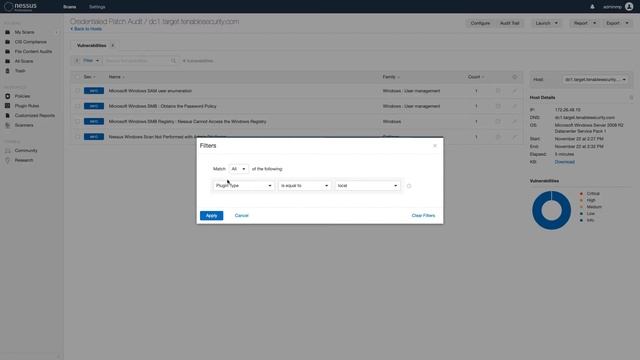The image size is (640, 360).
Task: Open Community in sidebar
Action: [26, 151]
